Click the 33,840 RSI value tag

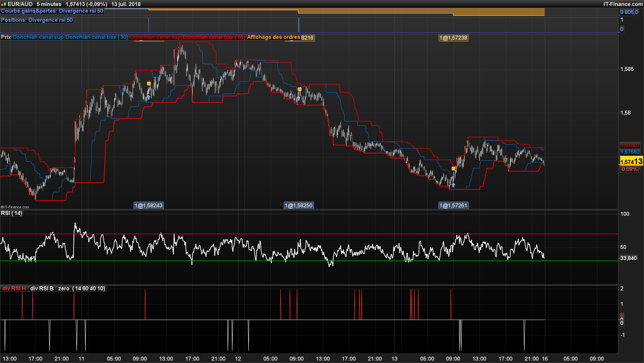point(628,258)
